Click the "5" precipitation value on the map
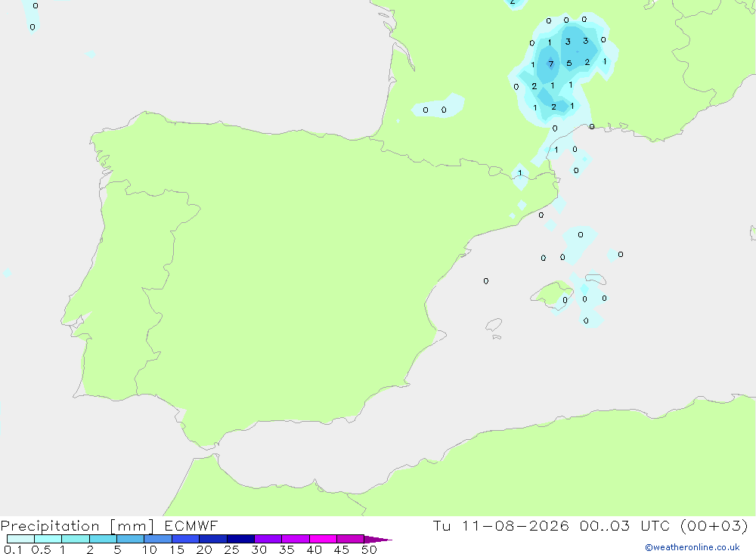This screenshot has width=756, height=554. (x=569, y=63)
